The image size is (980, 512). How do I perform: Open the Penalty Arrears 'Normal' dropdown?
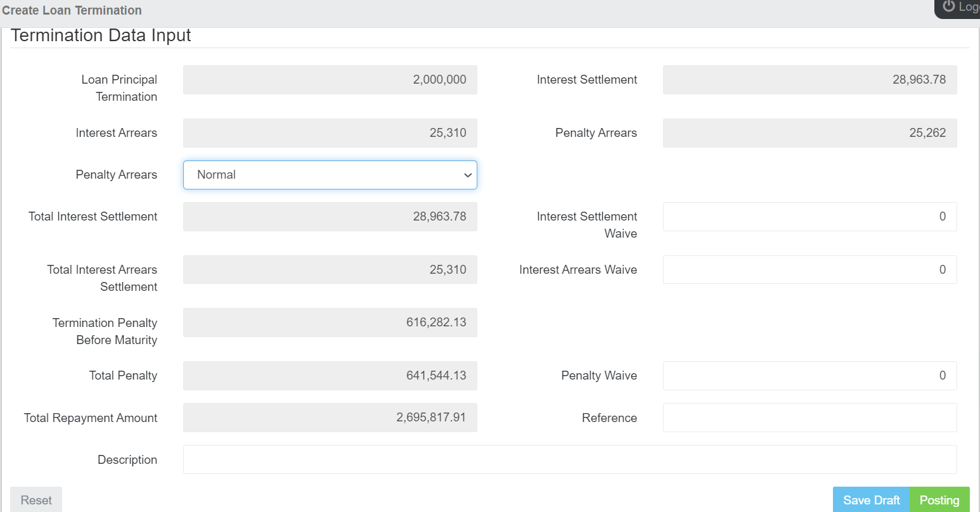[330, 175]
